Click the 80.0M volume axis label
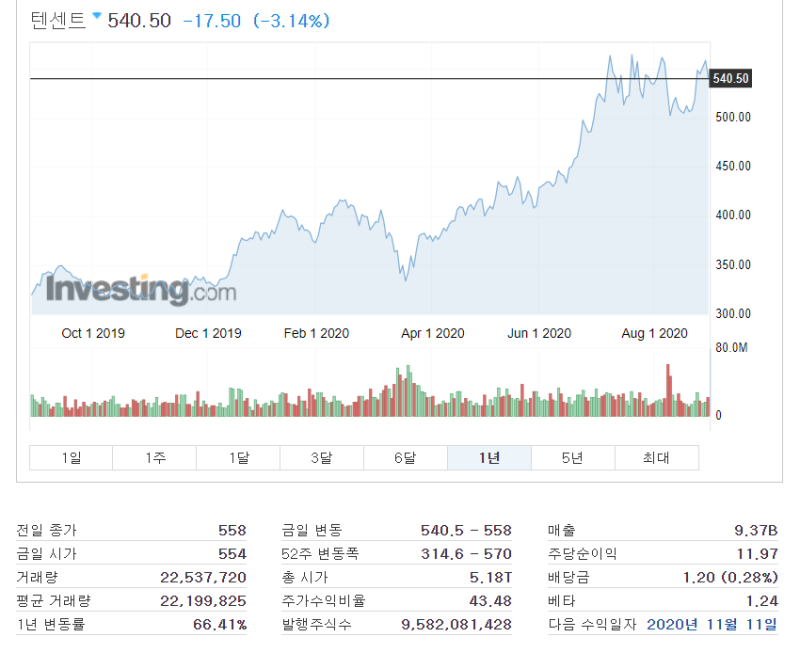This screenshot has height=653, width=800. click(x=732, y=347)
